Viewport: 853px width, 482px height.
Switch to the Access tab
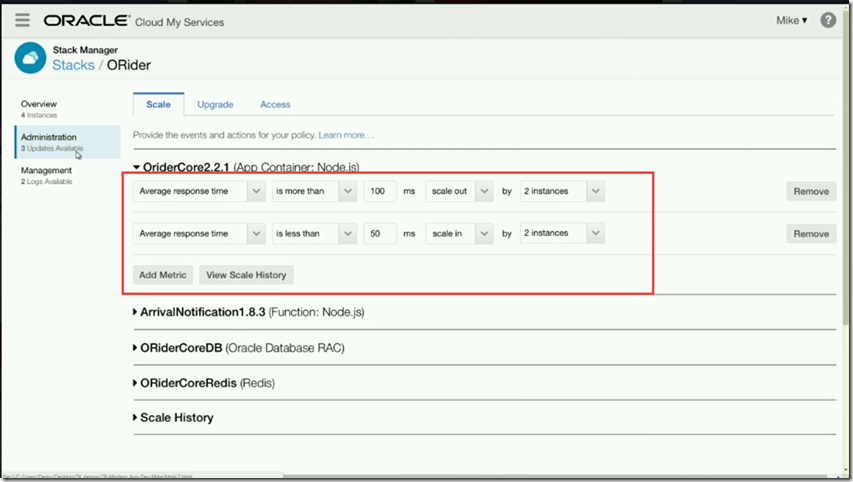click(x=275, y=104)
